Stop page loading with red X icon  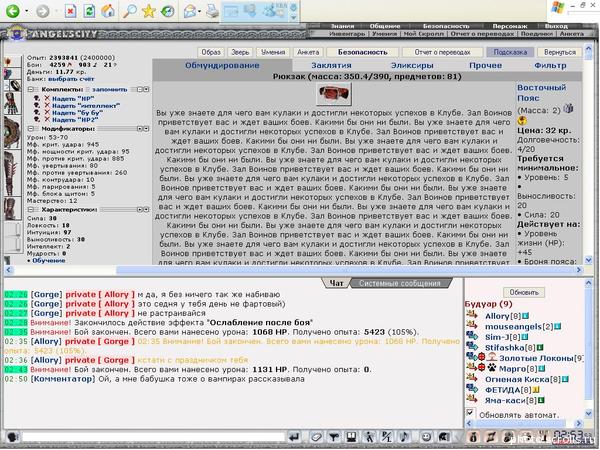70,11
